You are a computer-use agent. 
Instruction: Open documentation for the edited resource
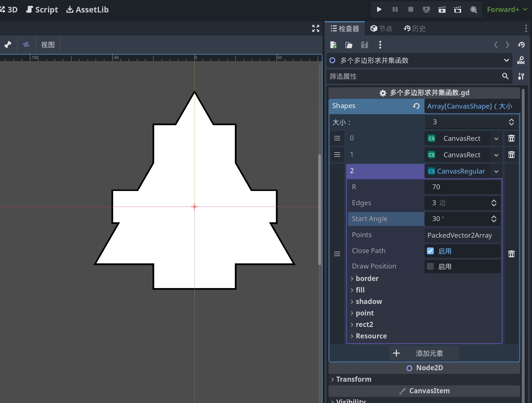point(521,60)
